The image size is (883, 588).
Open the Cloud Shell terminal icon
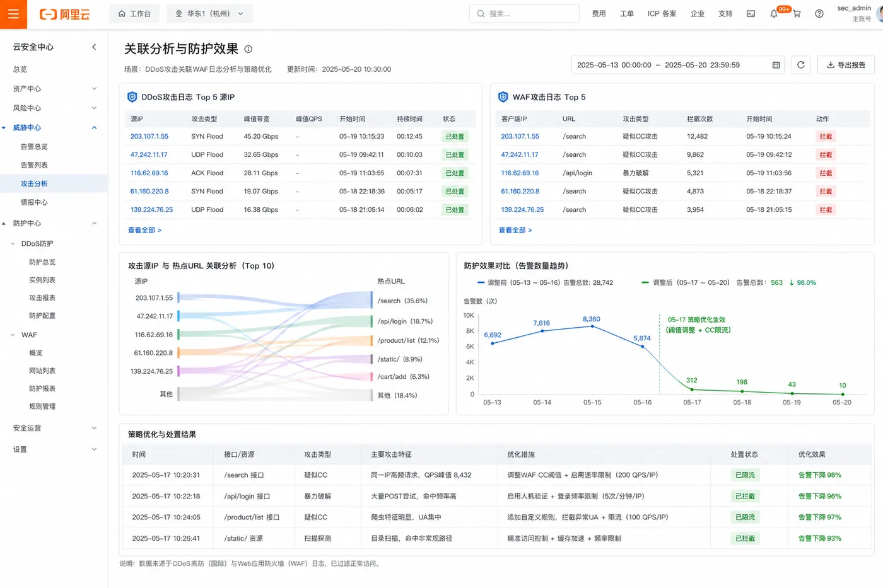751,14
